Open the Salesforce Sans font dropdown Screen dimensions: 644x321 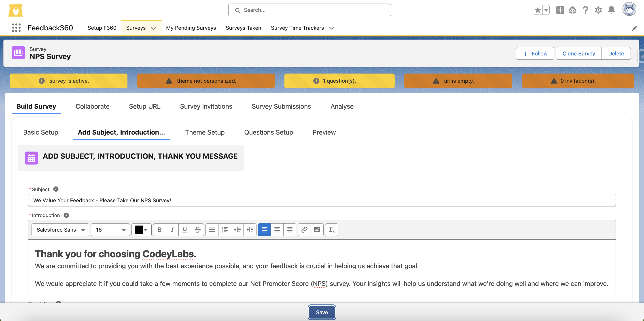(x=60, y=230)
